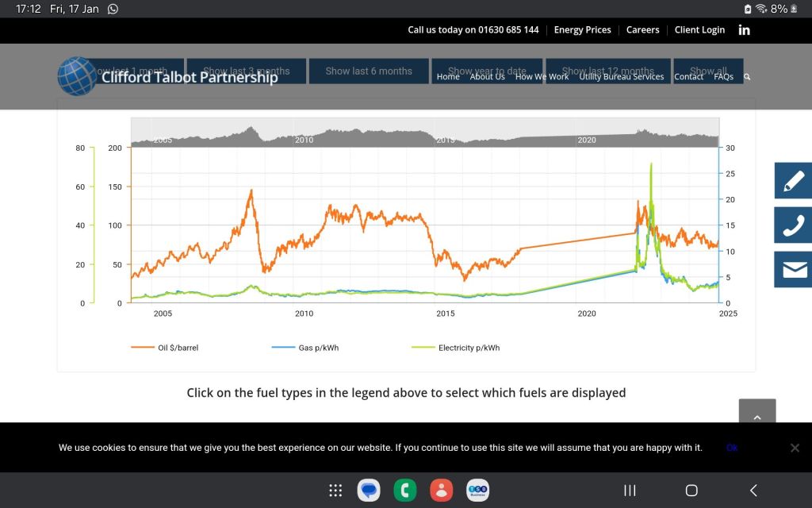812x508 pixels.
Task: Click the globe logo of Clifford Talbot
Action: click(77, 76)
